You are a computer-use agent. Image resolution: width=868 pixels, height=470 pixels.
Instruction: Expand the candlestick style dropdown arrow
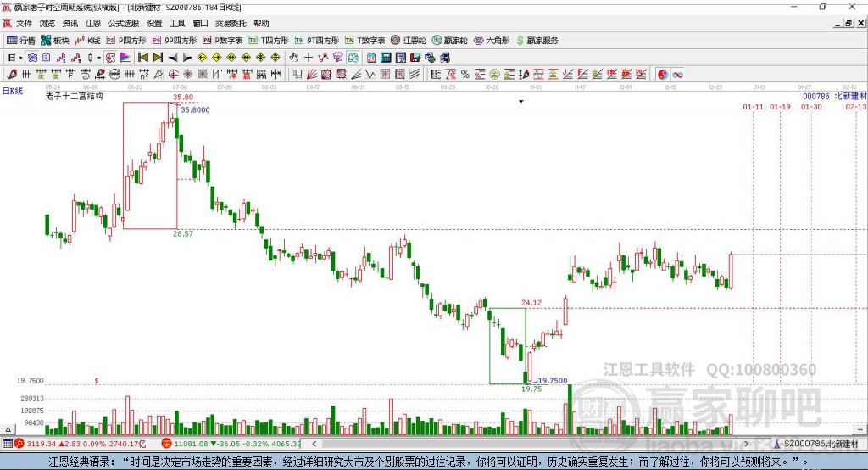[99, 58]
